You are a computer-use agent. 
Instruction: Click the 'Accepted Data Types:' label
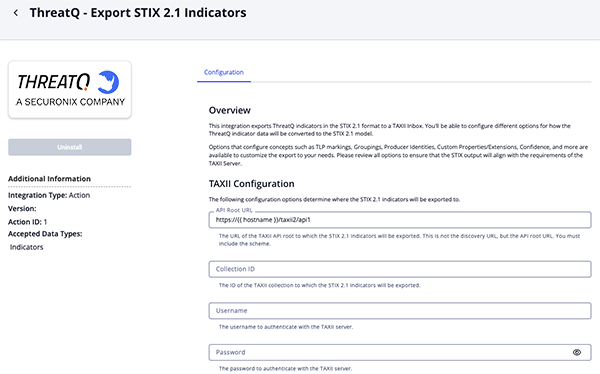point(45,234)
